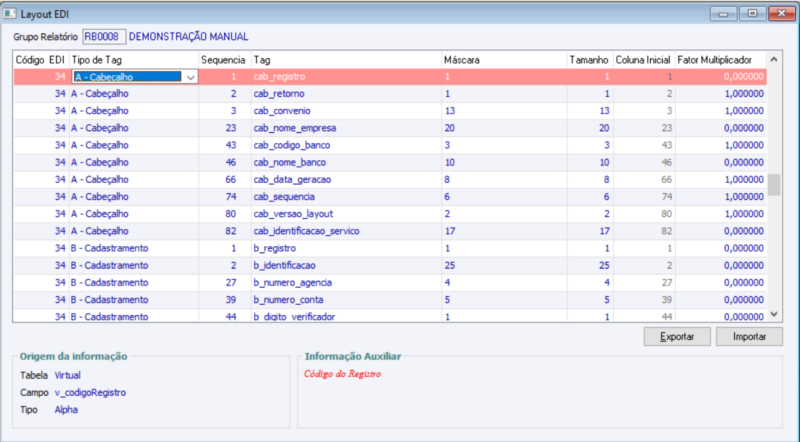Click the Sequencia column header
The image size is (800, 442).
[224, 60]
